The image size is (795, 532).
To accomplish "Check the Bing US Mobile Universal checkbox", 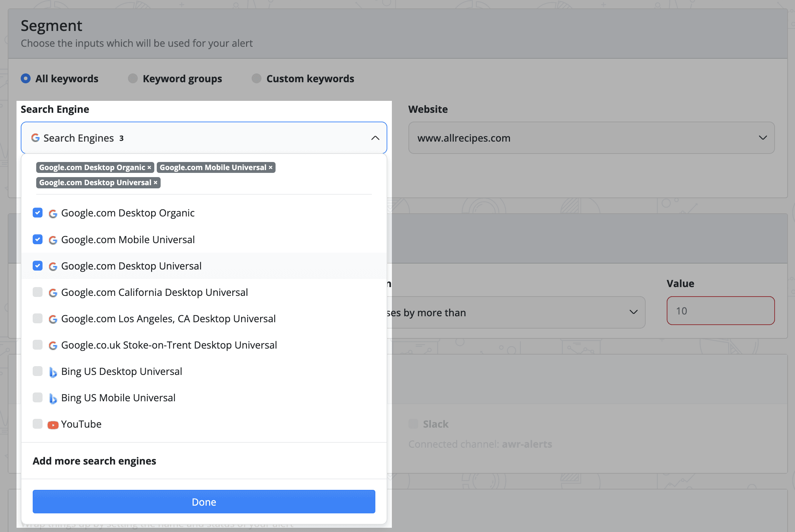I will pos(38,397).
